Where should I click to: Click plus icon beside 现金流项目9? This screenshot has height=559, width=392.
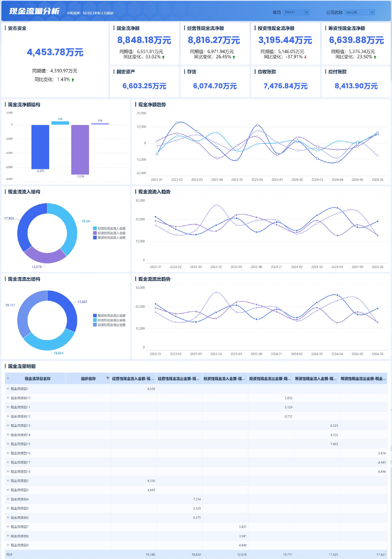tap(8, 545)
